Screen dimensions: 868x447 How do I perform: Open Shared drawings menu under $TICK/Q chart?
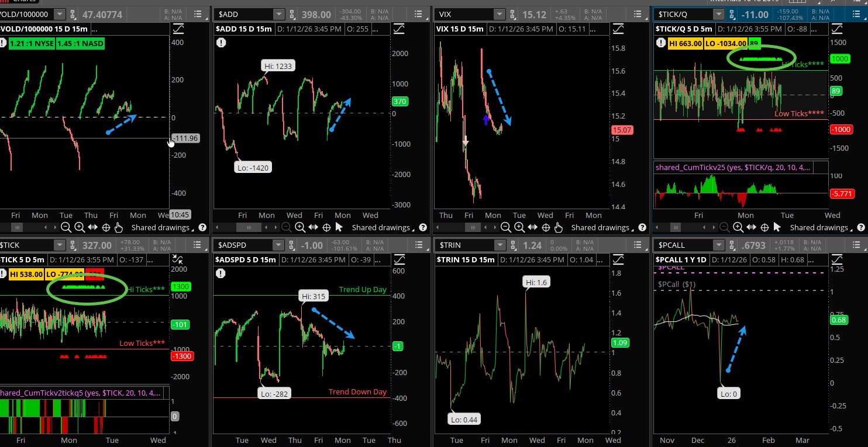(x=819, y=227)
